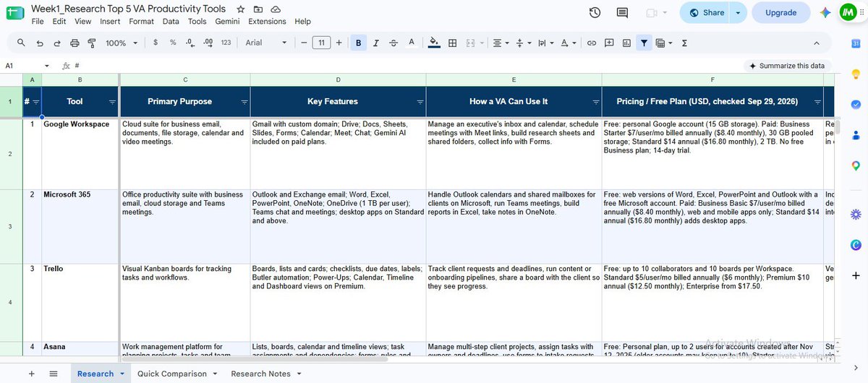The image size is (868, 383).
Task: Click the Upgrade button
Action: [781, 12]
